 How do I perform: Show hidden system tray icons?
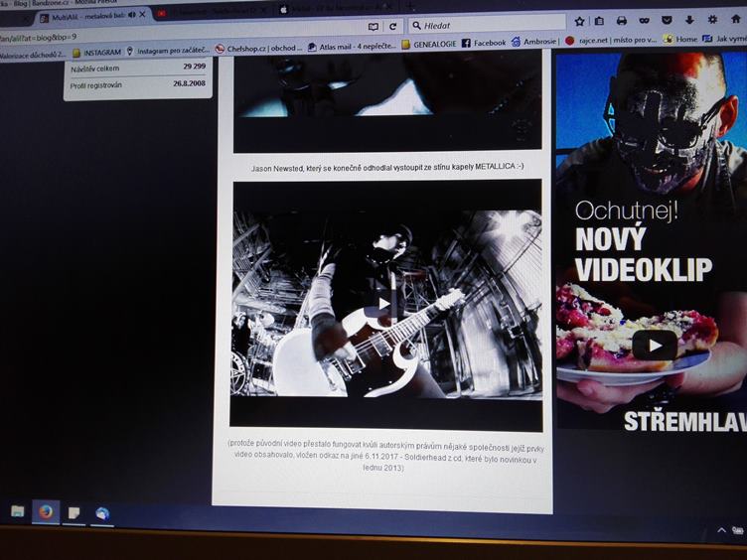pyautogui.click(x=722, y=529)
